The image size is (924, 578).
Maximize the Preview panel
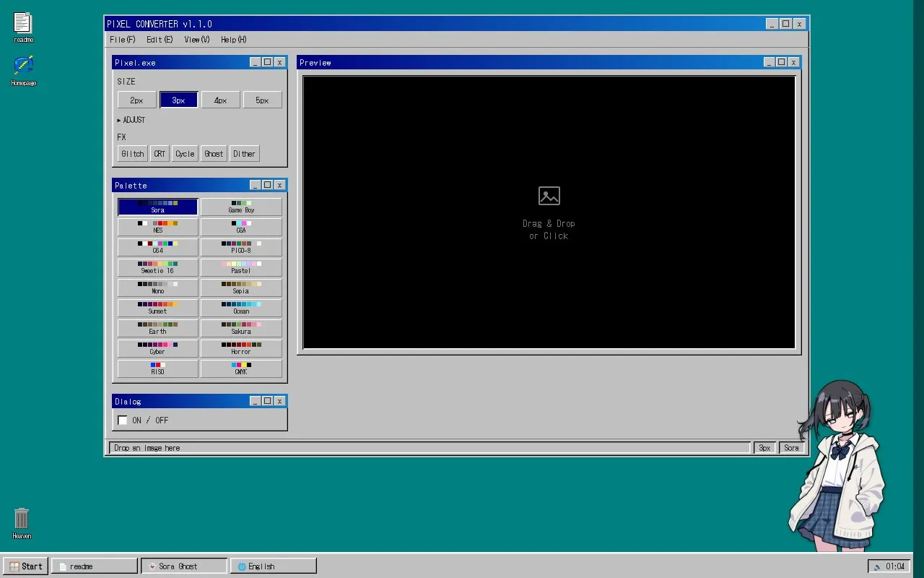tap(781, 62)
